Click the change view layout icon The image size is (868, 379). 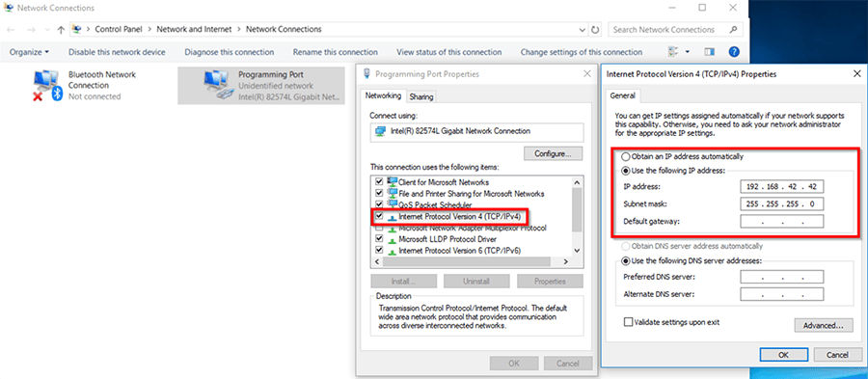click(x=674, y=52)
